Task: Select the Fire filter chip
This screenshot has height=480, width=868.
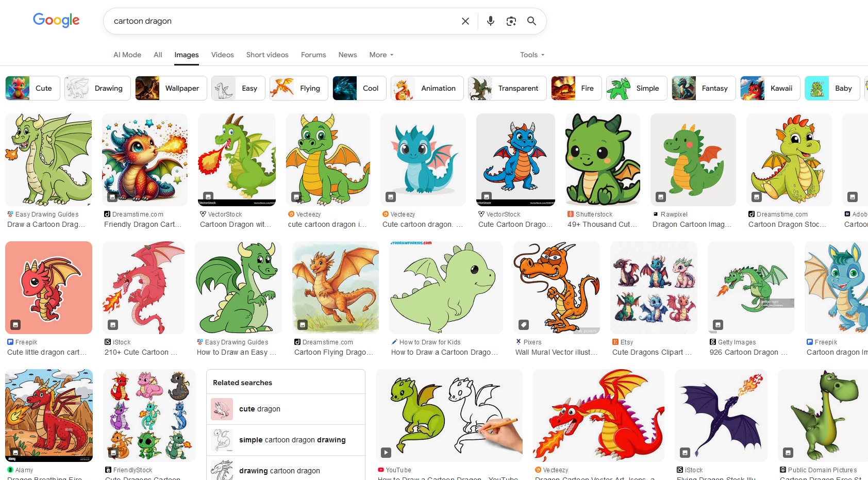Action: (x=576, y=88)
